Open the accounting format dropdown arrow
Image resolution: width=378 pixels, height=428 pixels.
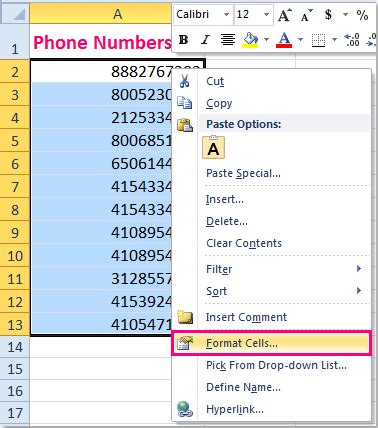(345, 15)
